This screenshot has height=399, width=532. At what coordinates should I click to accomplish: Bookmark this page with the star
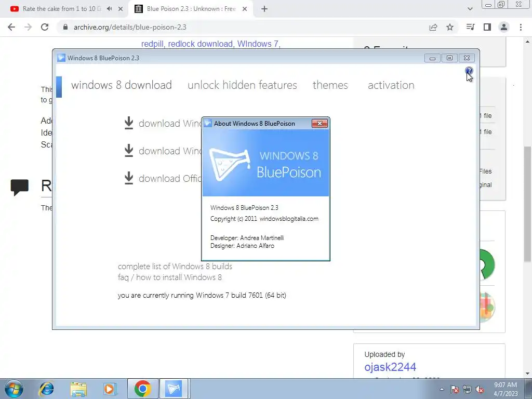click(450, 27)
